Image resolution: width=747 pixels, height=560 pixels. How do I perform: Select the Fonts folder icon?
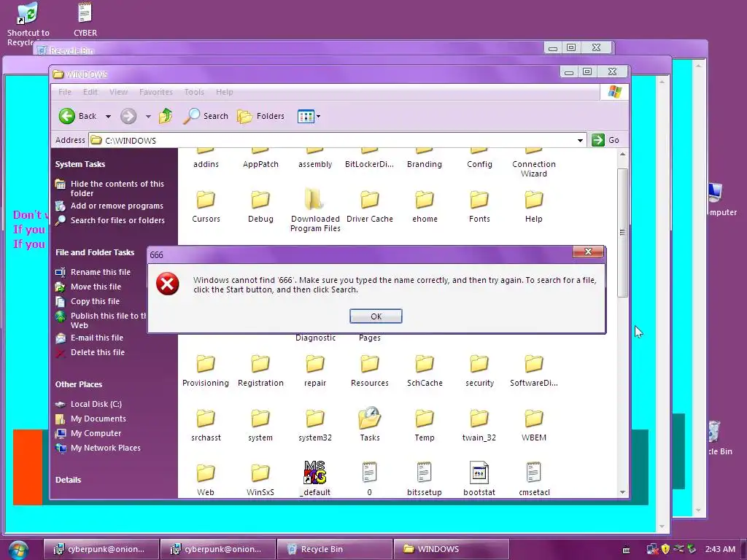point(479,200)
